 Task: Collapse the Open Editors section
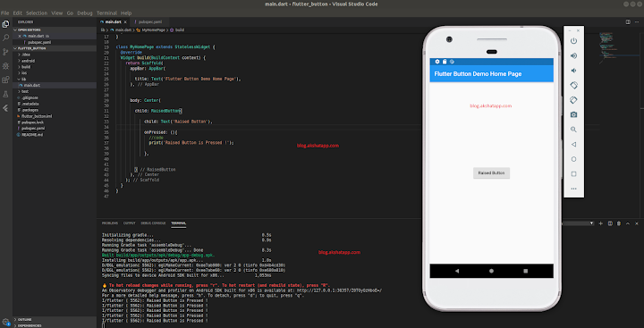click(x=55, y=30)
